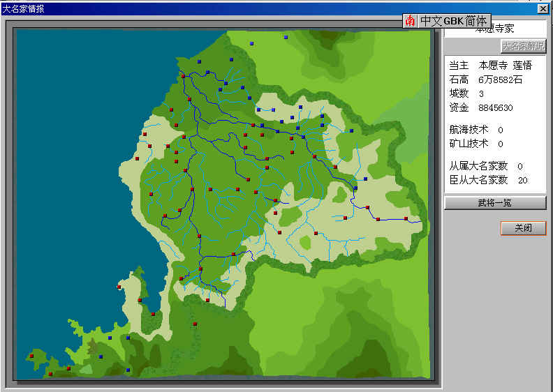This screenshot has width=553, height=392.
Task: Select the red marker on the peninsula's northern tip
Action: [119, 287]
